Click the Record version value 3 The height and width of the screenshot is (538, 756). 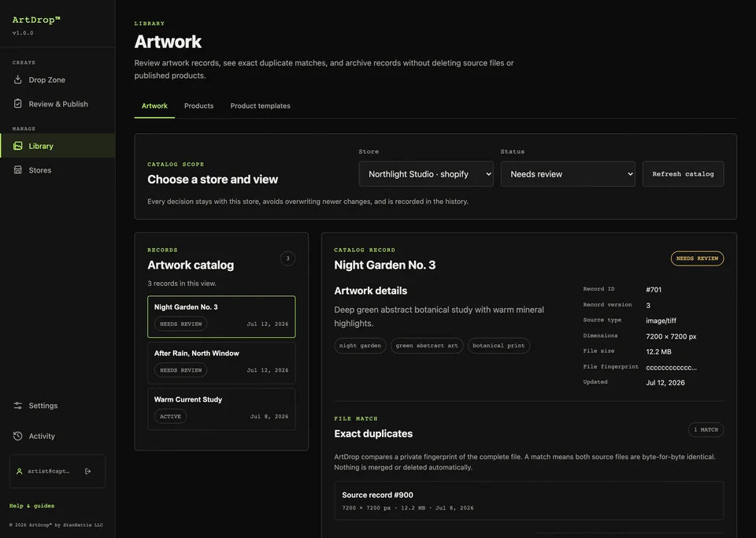tap(648, 305)
